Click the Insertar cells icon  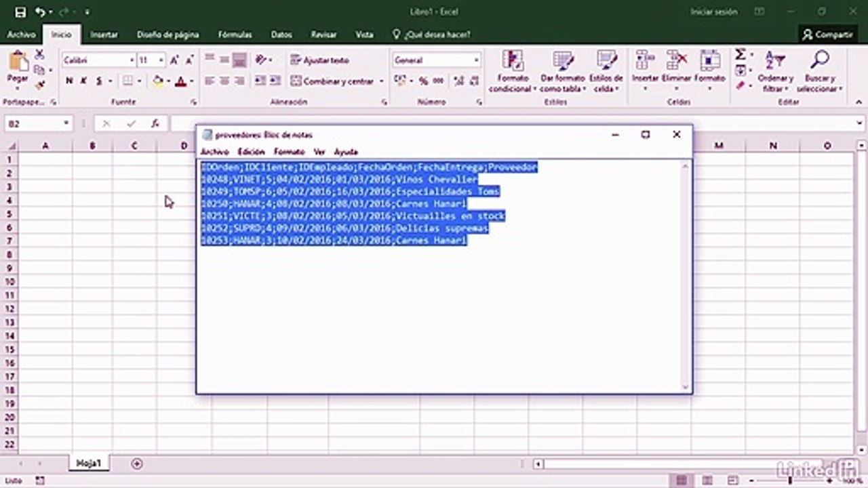click(x=645, y=62)
